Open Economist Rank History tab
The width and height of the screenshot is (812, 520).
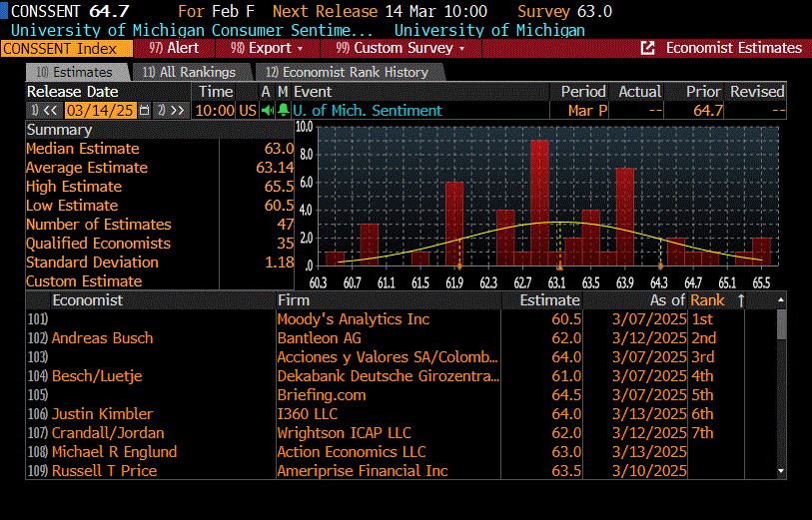pyautogui.click(x=348, y=72)
